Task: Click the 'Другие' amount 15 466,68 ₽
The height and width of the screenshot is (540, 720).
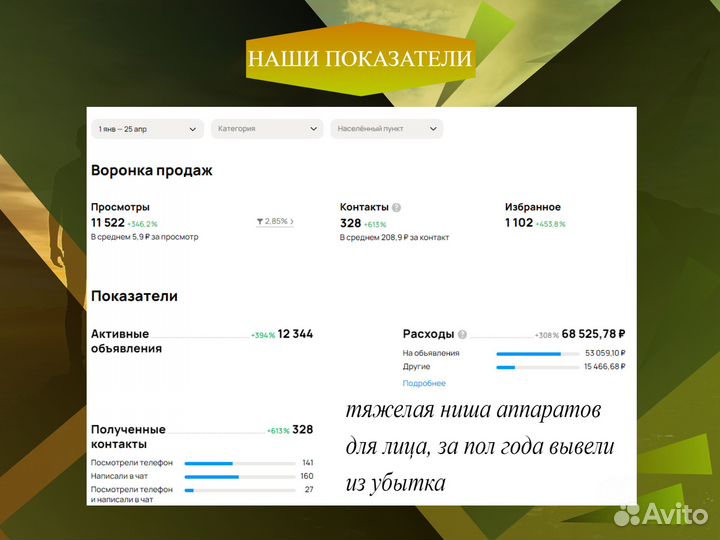Action: click(x=604, y=366)
